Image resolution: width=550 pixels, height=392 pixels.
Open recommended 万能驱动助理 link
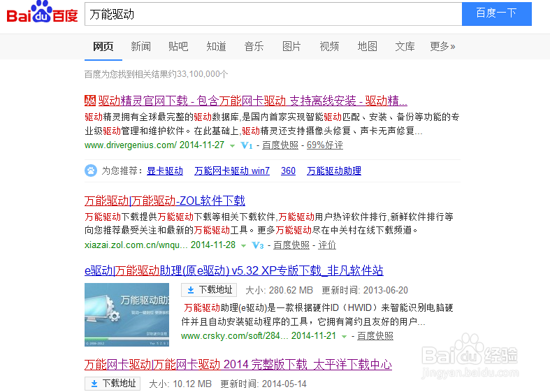pos(334,170)
